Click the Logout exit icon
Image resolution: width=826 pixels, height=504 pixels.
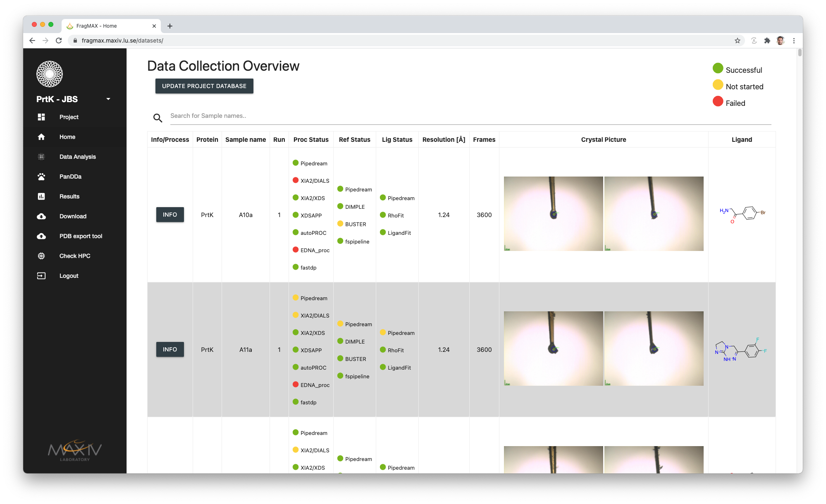(41, 276)
